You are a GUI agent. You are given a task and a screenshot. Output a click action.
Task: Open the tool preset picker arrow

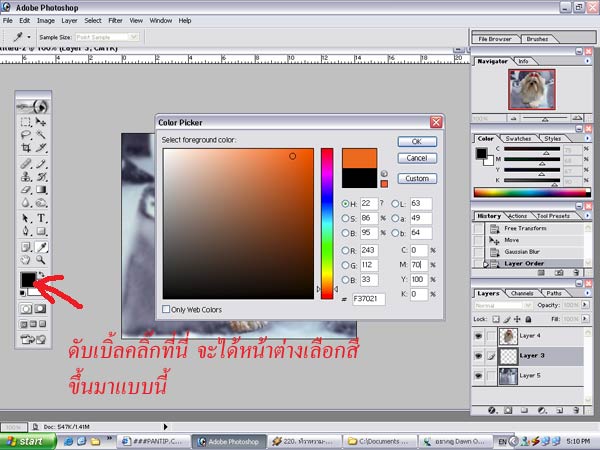click(x=29, y=37)
